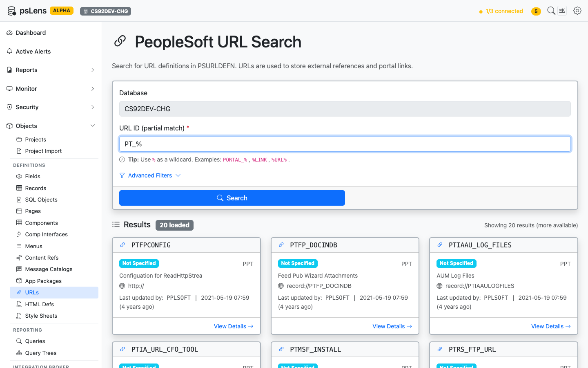Click the SQL Objects file icon
Screen dimensions: 588x368
19,200
